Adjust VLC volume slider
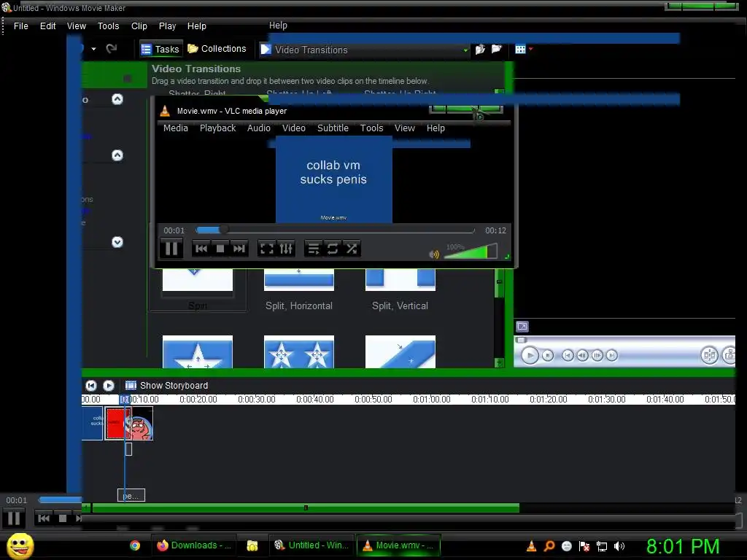The width and height of the screenshot is (747, 560). (x=471, y=252)
